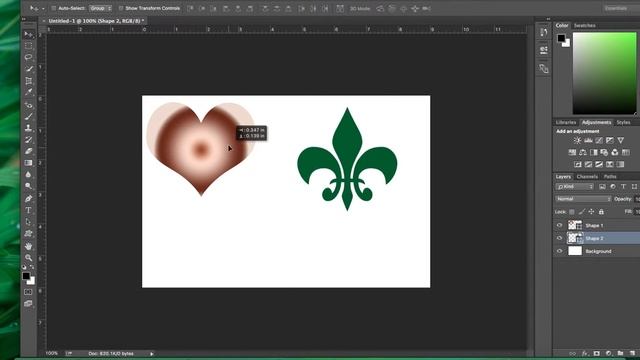Switch to the Swatches tab
The width and height of the screenshot is (640, 360).
pos(584,25)
